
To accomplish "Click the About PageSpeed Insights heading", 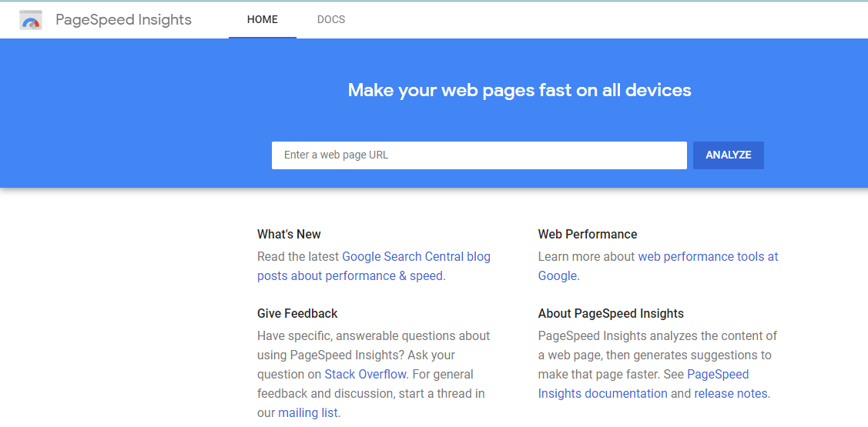I will tap(611, 314).
